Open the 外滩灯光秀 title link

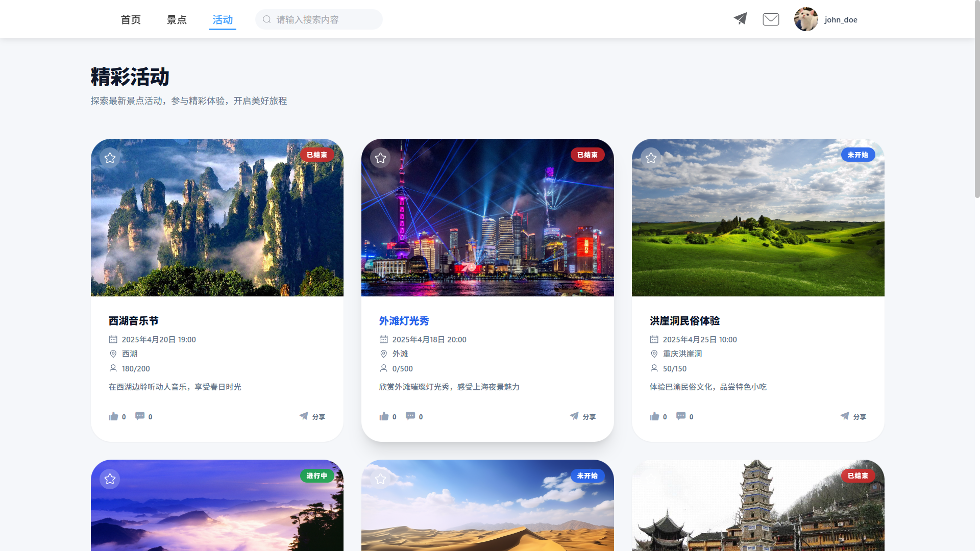[x=404, y=321]
